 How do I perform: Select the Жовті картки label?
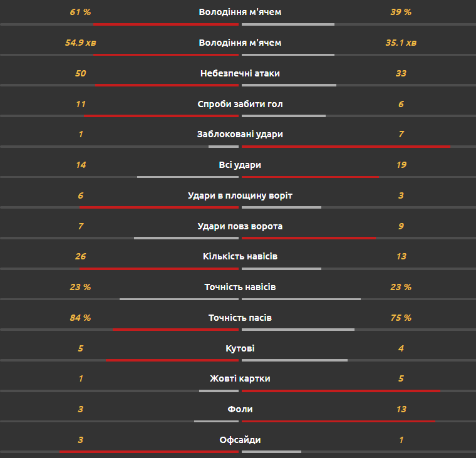240,378
